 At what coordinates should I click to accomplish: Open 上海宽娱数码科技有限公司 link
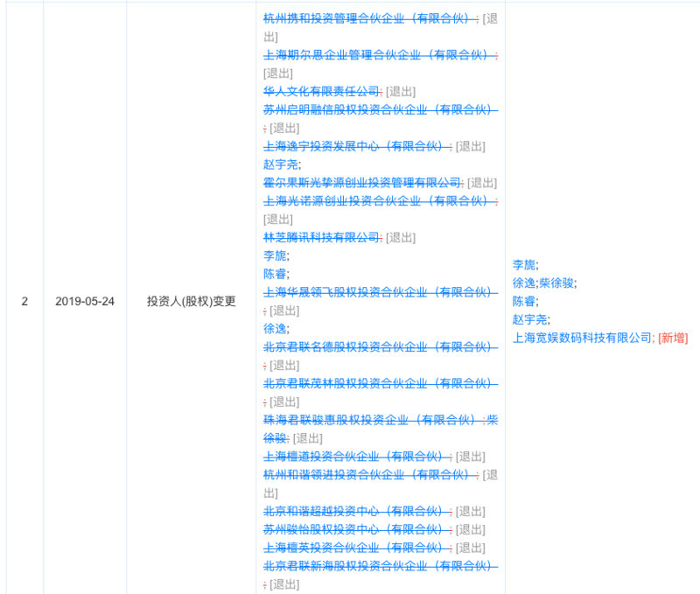[x=582, y=338]
